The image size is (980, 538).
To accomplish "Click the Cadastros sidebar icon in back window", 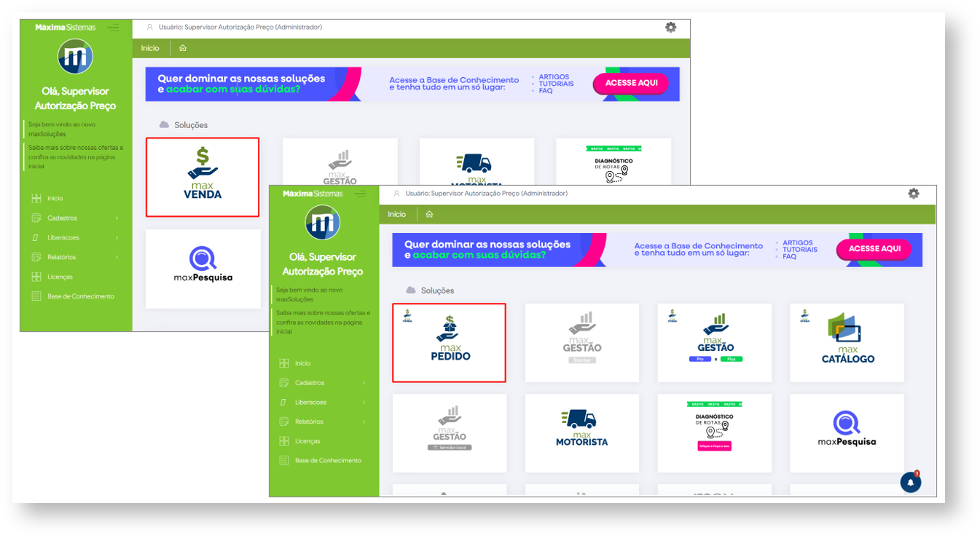I will (x=36, y=218).
